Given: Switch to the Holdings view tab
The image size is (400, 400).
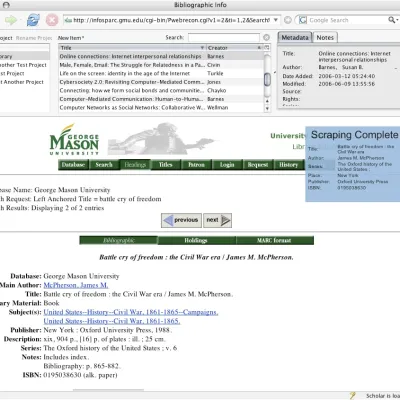Looking at the screenshot, I should 196,240.
